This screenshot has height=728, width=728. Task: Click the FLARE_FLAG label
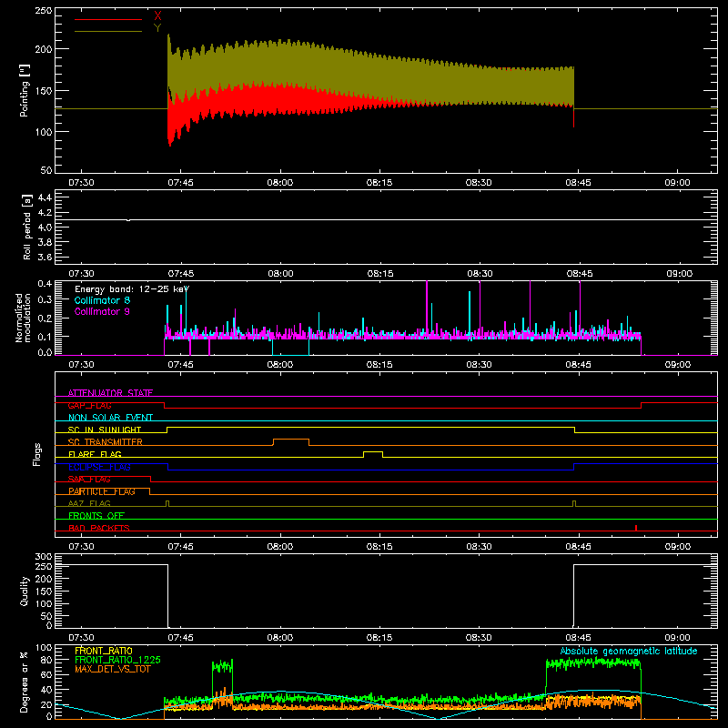point(95,454)
